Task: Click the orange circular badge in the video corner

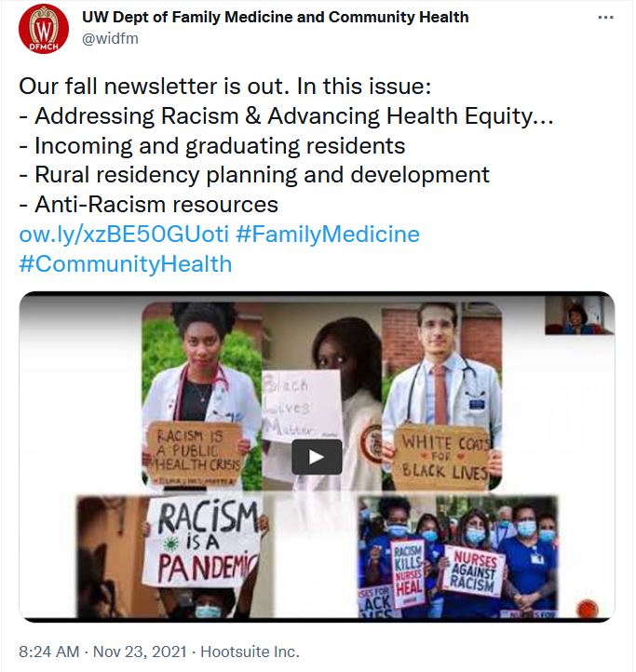Action: pyautogui.click(x=588, y=609)
